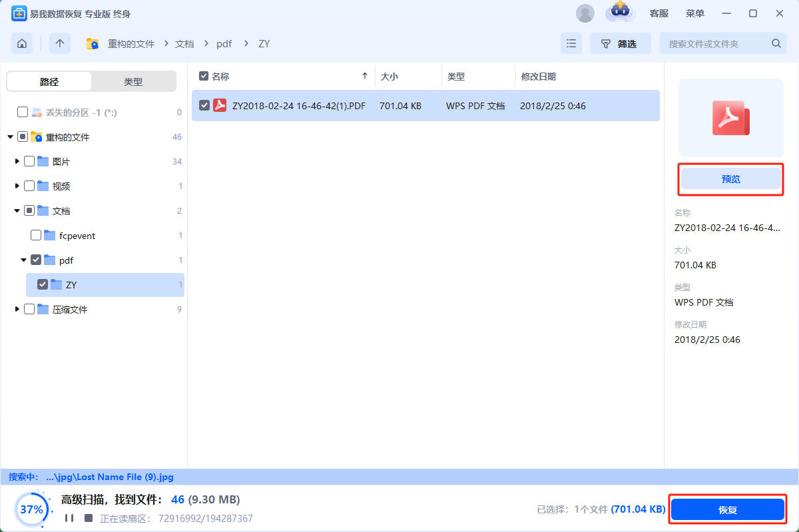This screenshot has width=799, height=532.
Task: Click the up-one-level arrow icon
Action: pos(60,44)
